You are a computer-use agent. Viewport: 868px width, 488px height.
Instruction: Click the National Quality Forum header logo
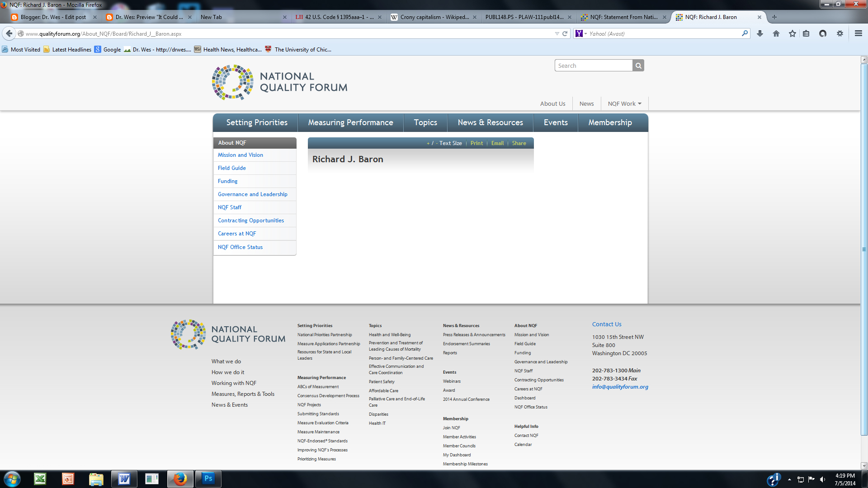280,82
